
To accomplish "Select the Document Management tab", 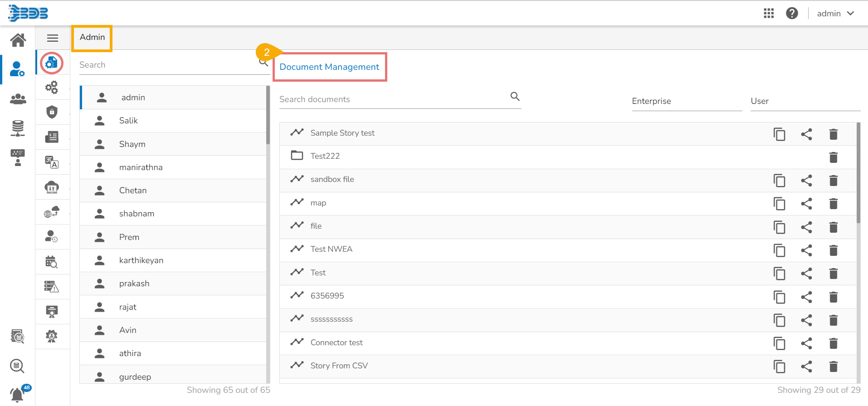I will coord(329,67).
